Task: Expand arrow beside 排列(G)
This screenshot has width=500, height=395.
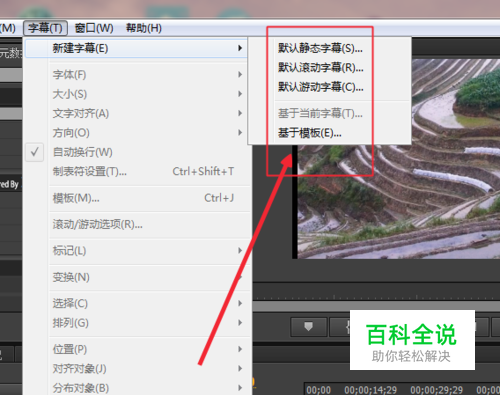Action: (x=240, y=323)
